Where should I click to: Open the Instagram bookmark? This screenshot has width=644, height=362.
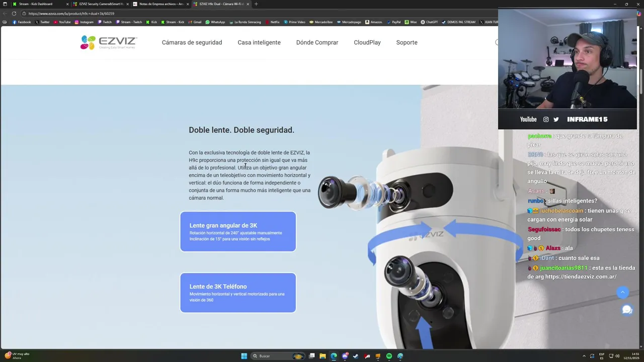(84, 22)
